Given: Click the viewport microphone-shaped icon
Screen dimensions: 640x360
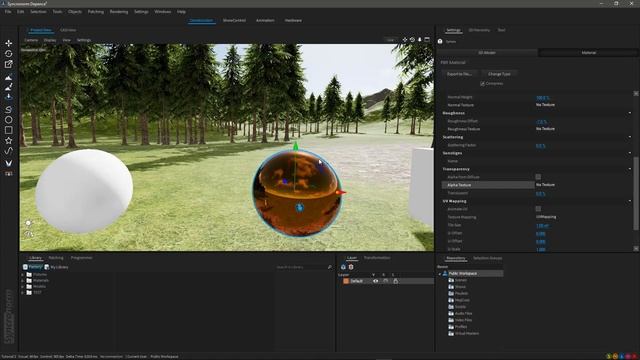Looking at the screenshot, I should pyautogui.click(x=420, y=40).
